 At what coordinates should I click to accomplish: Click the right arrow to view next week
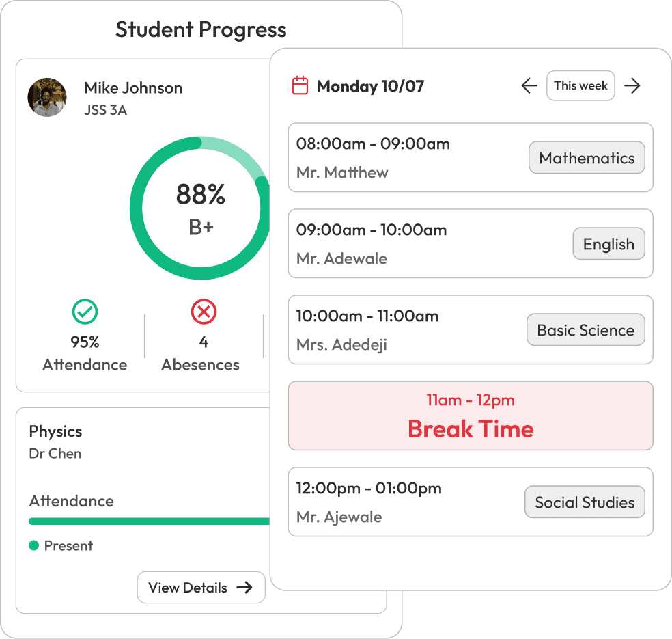[633, 86]
